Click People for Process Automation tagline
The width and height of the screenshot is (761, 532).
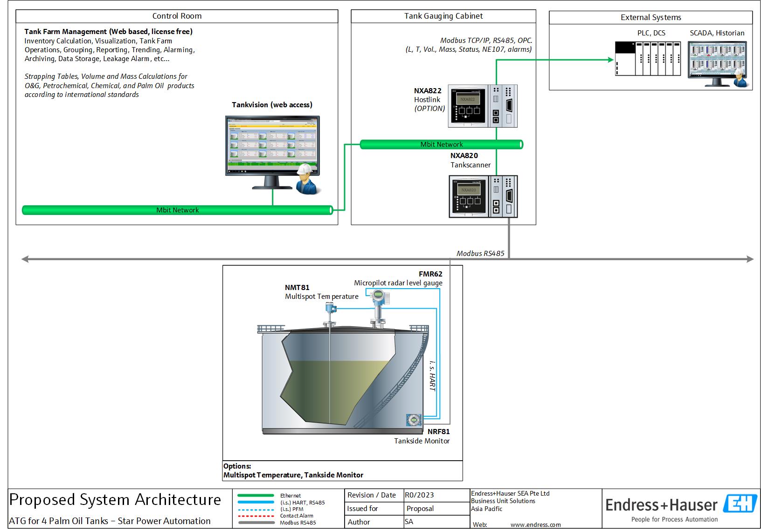tap(674, 519)
